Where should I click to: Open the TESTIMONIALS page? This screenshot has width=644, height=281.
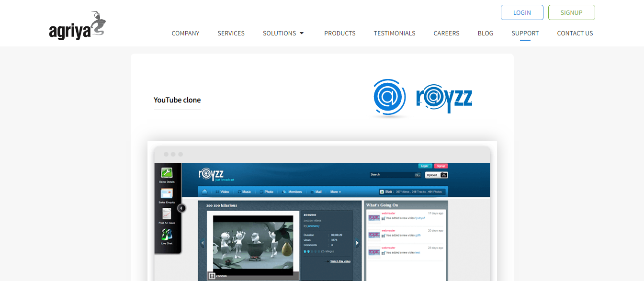coord(395,34)
